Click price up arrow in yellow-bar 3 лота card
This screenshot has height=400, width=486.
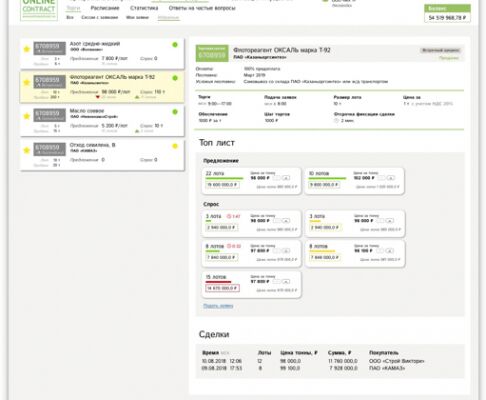tap(390, 221)
